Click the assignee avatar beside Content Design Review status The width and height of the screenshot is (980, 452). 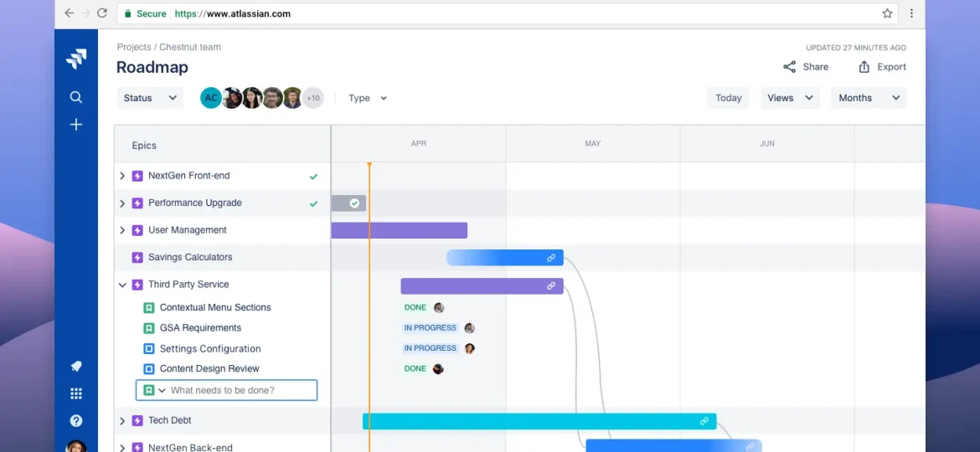(x=438, y=369)
